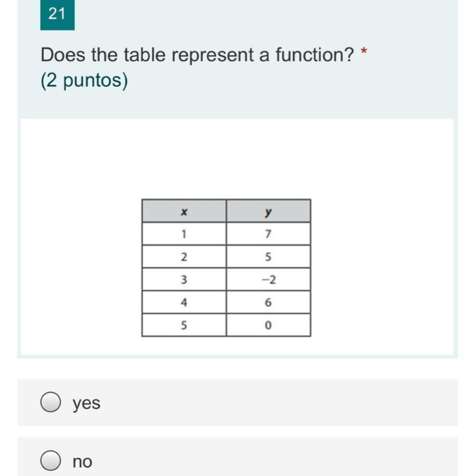The height and width of the screenshot is (476, 476).
Task: Click the x-column cell with value 5
Action: click(184, 325)
